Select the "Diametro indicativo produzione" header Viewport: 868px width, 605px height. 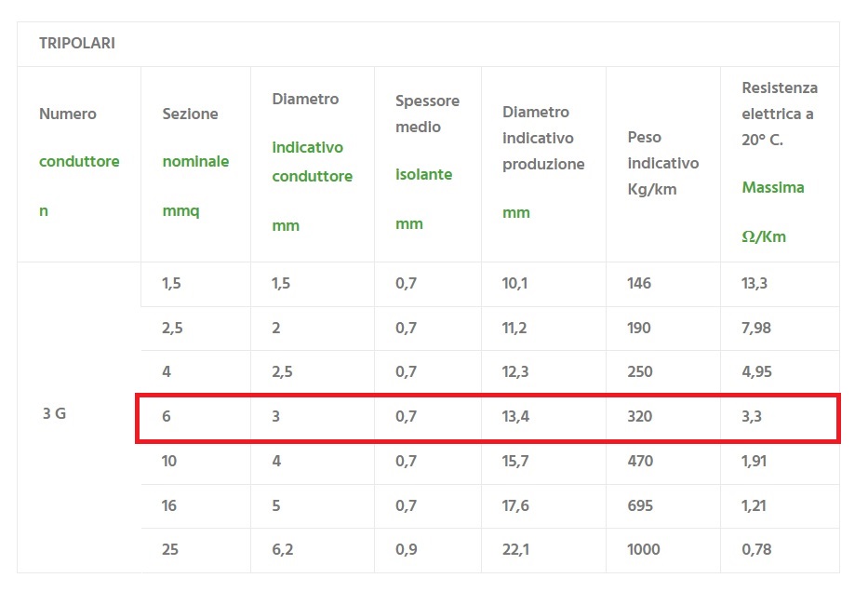tap(543, 162)
